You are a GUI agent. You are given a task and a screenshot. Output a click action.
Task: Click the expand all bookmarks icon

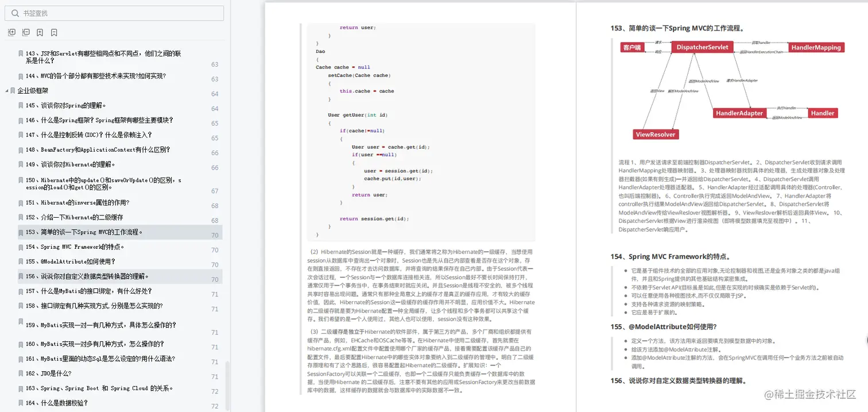(x=11, y=32)
